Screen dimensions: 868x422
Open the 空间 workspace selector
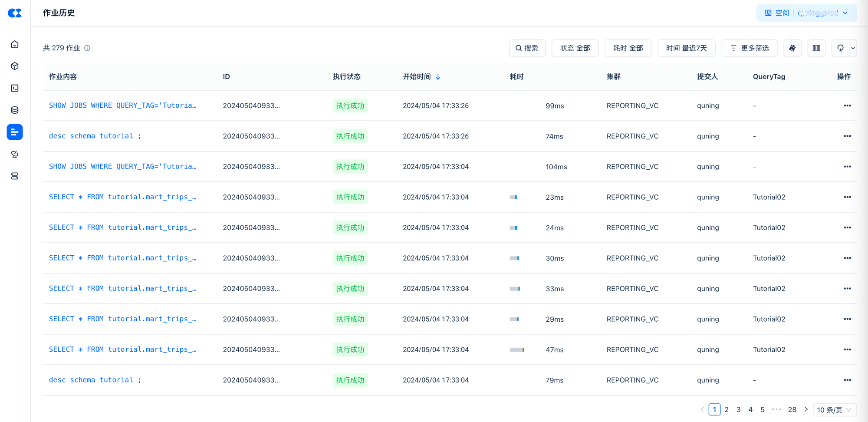tap(806, 13)
